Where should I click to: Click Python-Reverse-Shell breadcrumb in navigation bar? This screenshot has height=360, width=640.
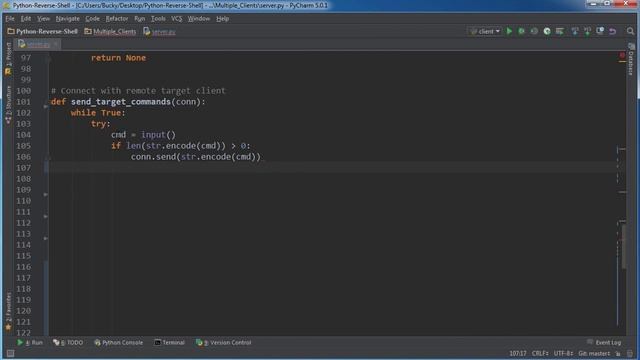(42, 31)
